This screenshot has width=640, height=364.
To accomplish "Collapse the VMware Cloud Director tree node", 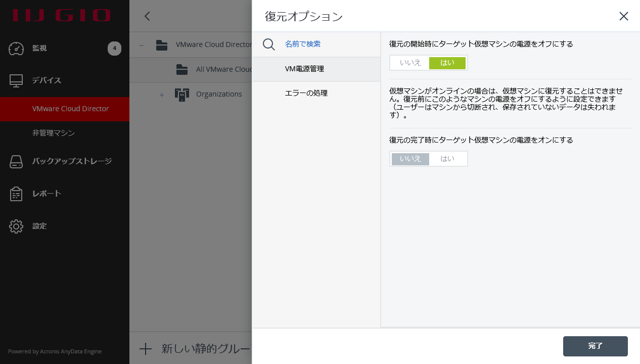I will pos(142,45).
